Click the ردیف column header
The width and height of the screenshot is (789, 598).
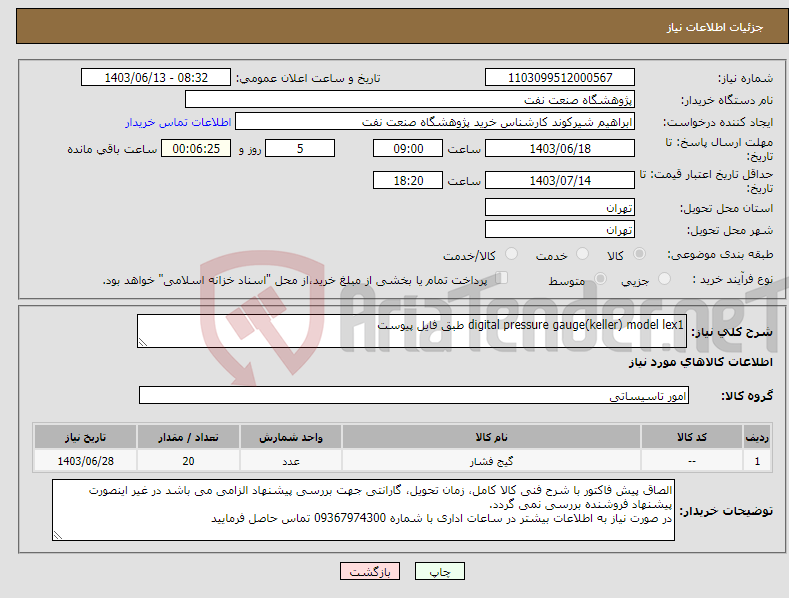pos(757,437)
